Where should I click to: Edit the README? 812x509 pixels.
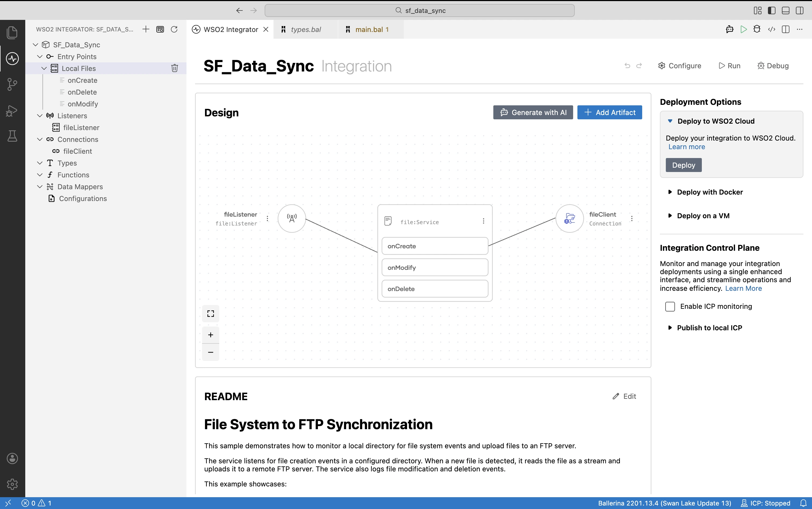624,396
